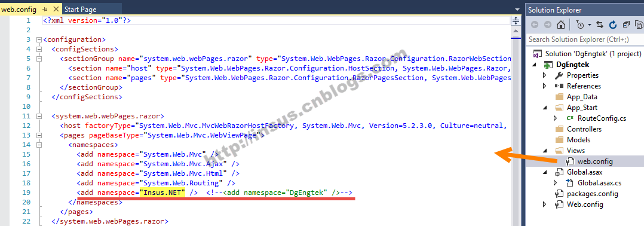Click Solution Explorer Forward arrow icon
The image size is (644, 226).
547,25
